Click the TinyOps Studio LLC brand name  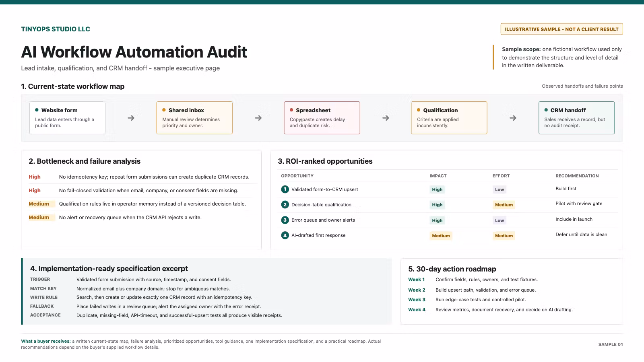[x=56, y=29]
